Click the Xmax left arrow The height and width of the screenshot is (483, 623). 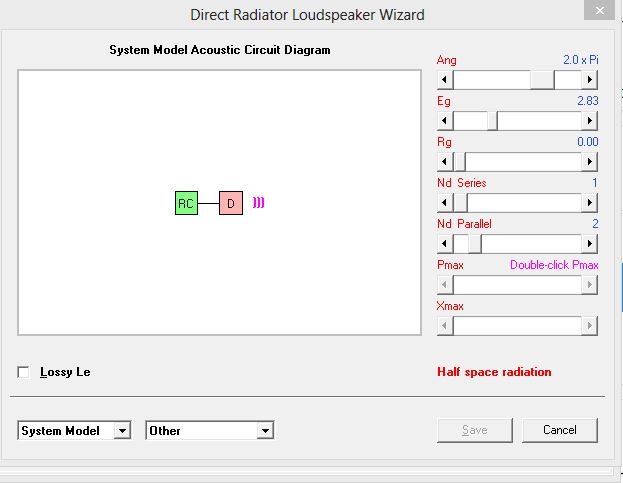tap(445, 326)
